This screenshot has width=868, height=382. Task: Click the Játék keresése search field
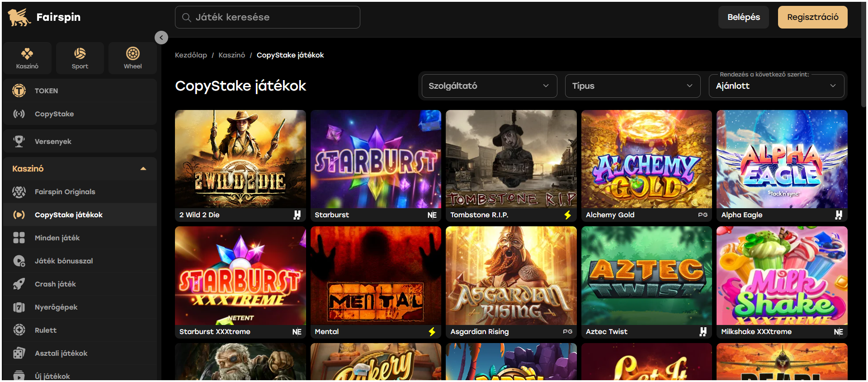click(268, 17)
